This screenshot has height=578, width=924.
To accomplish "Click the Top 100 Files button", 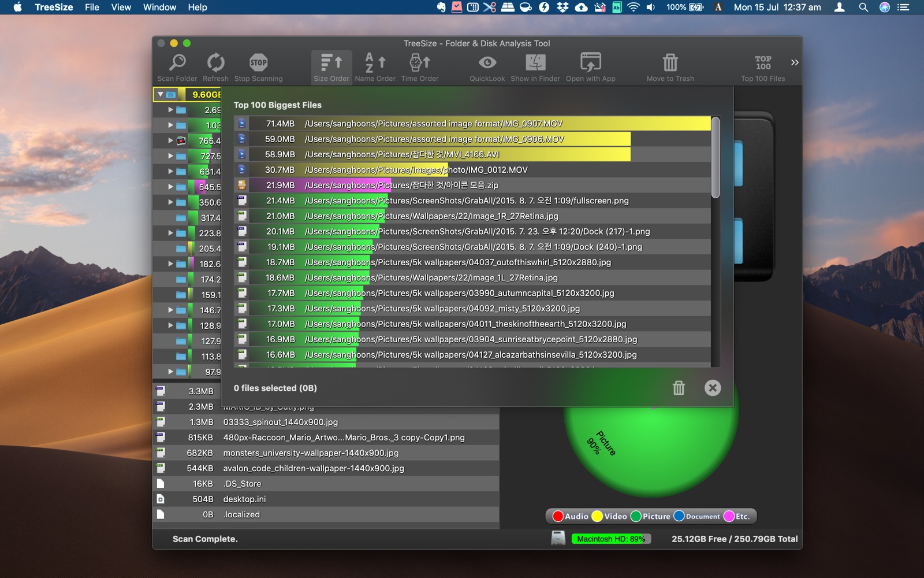I will (x=763, y=68).
